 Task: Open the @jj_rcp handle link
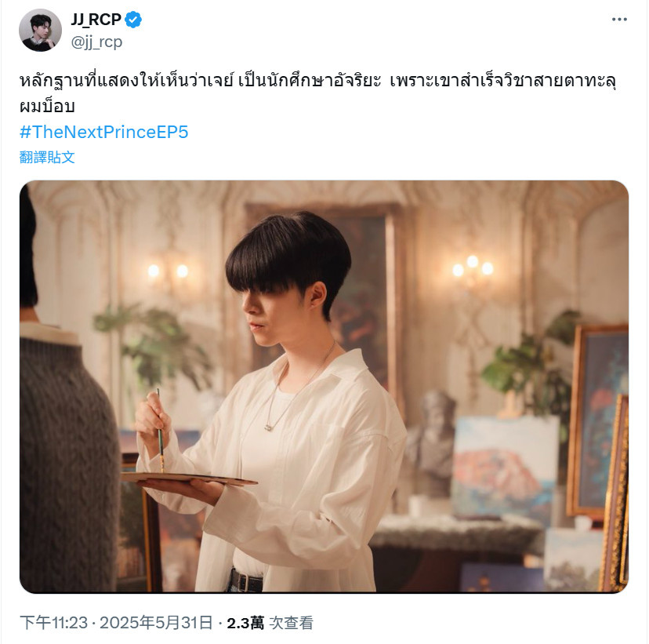tap(97, 42)
